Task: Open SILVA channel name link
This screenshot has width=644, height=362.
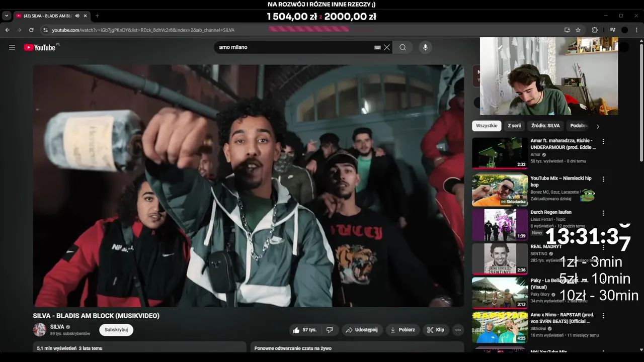Action: [57, 327]
